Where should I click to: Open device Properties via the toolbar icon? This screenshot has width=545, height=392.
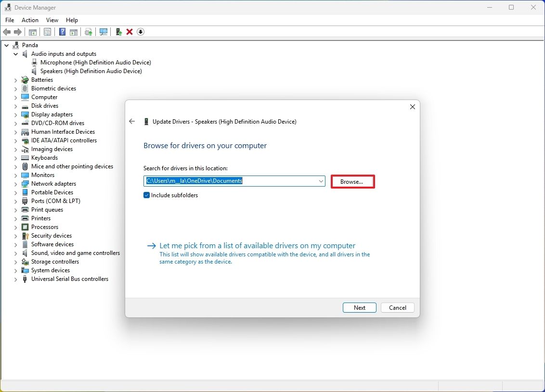(47, 32)
